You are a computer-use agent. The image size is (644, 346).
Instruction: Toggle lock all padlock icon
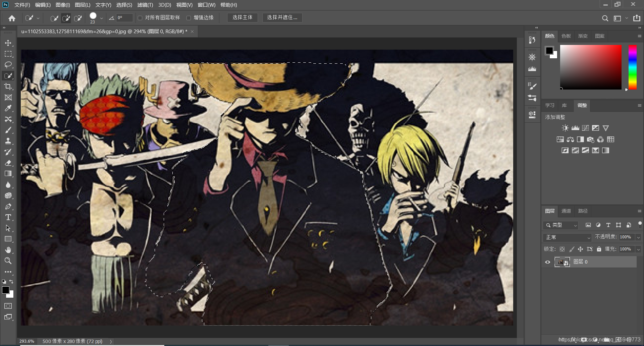(599, 249)
